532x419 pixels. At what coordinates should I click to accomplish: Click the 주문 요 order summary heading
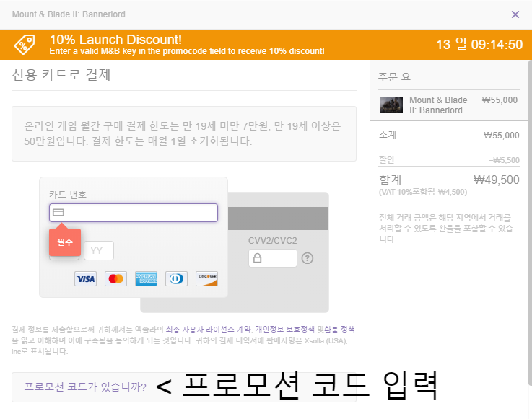point(394,76)
